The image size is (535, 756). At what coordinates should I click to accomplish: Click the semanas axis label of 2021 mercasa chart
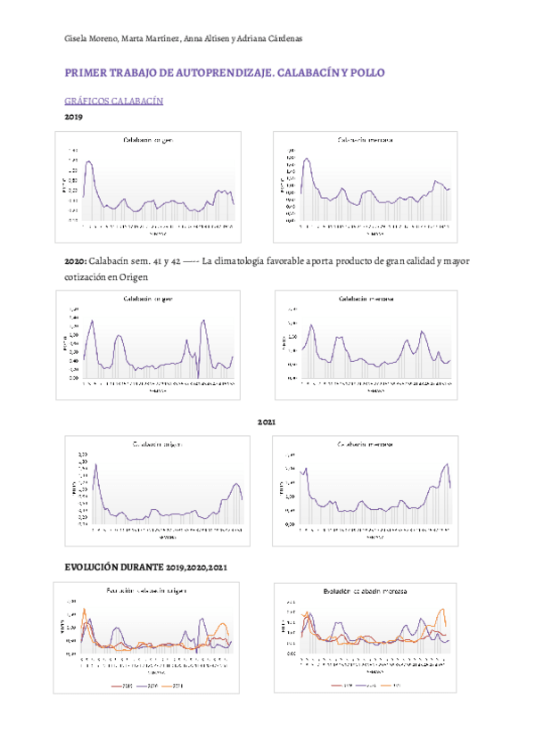[x=368, y=537]
